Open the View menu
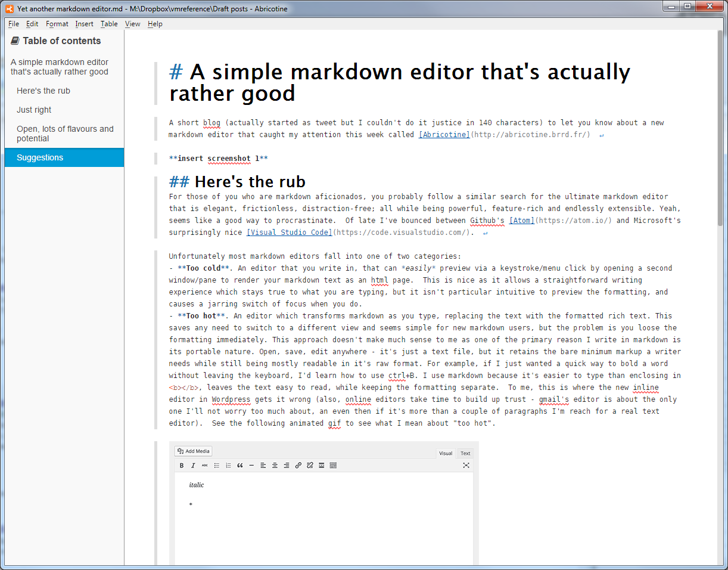Image resolution: width=728 pixels, height=570 pixels. pos(132,24)
